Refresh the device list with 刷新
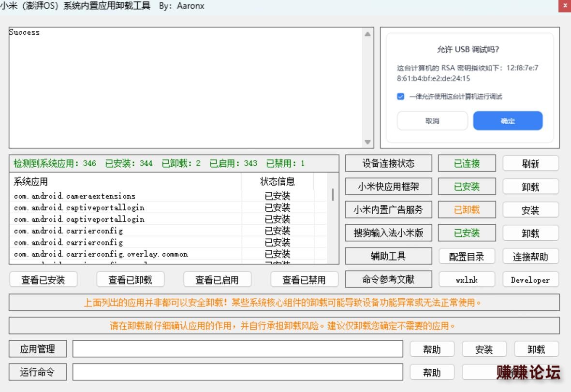 [x=530, y=163]
